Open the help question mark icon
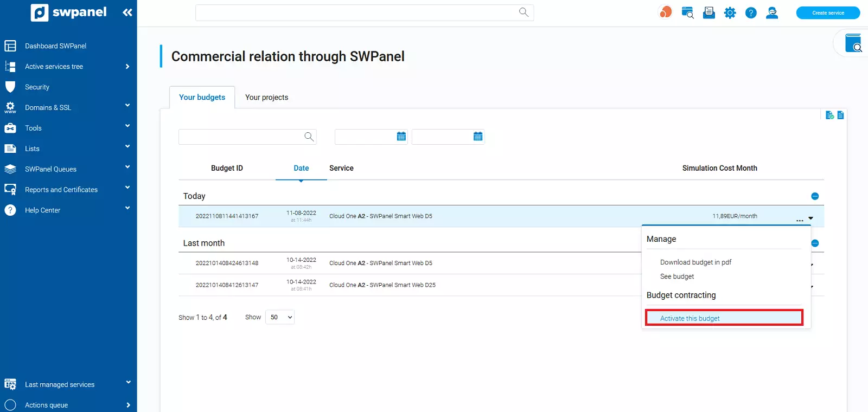The width and height of the screenshot is (868, 412). [751, 13]
